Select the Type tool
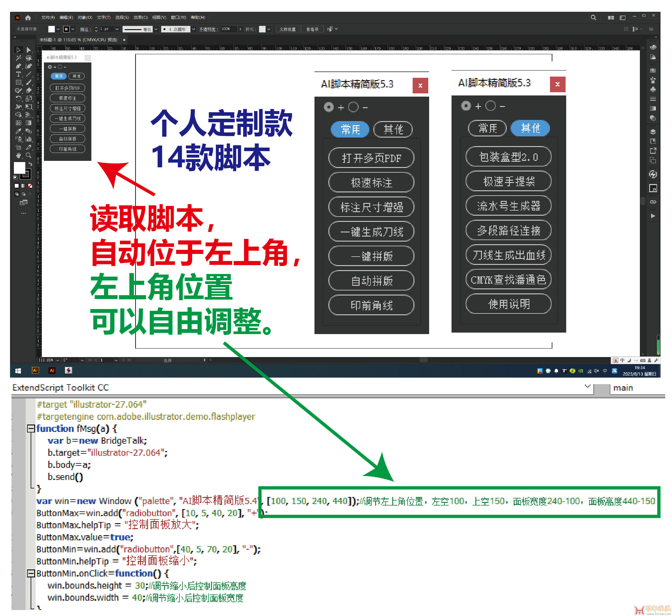The height and width of the screenshot is (616, 672). pos(19,74)
